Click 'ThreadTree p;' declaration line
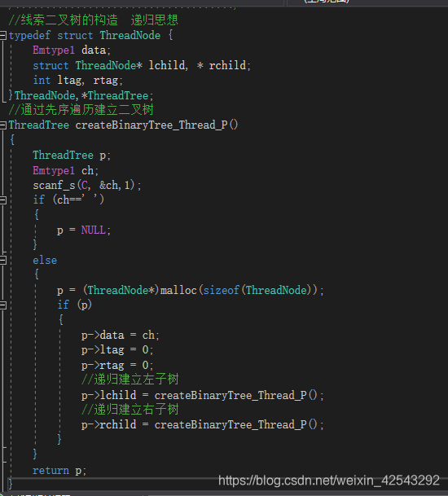 (72, 156)
